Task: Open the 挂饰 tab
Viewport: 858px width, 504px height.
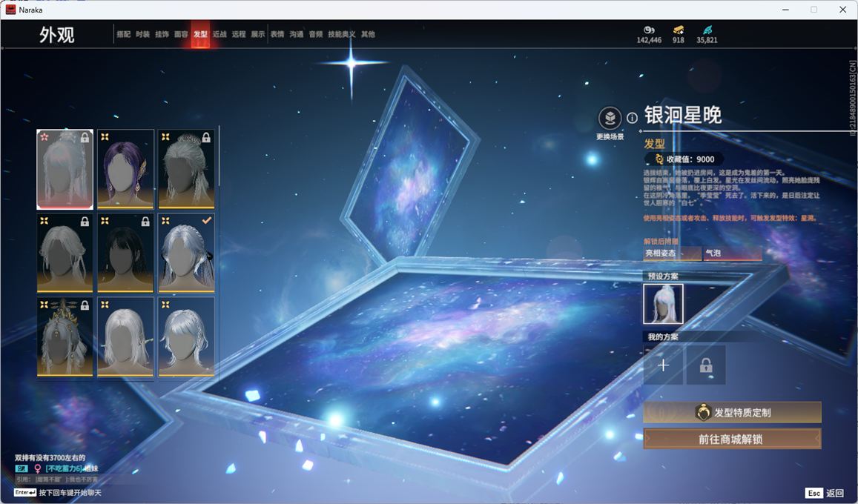Action: point(162,34)
